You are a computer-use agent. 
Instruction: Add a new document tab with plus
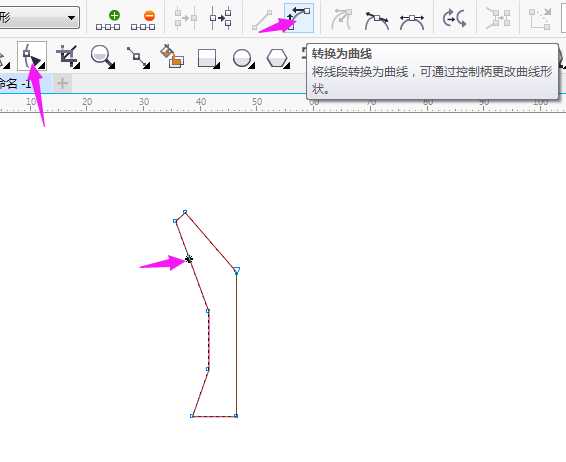coord(62,84)
